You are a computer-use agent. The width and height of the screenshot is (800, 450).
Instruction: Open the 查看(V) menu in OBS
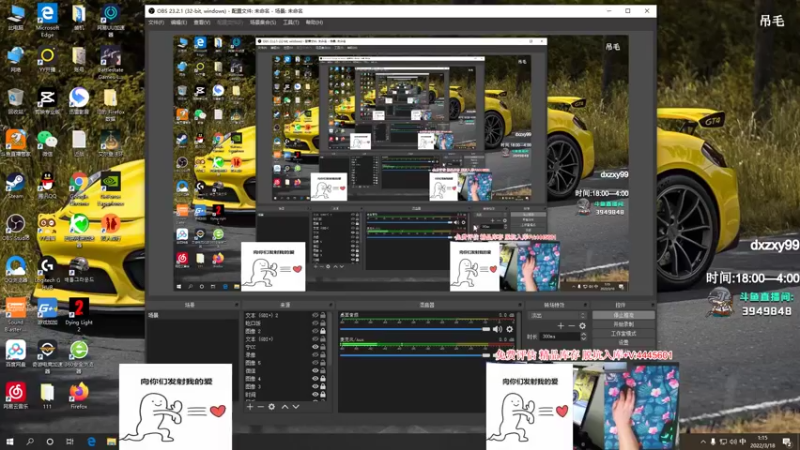pos(202,22)
